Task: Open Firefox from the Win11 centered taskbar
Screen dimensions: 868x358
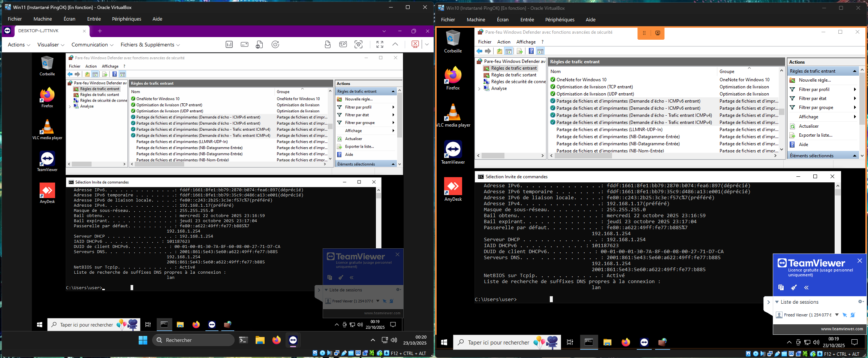Action: pyautogui.click(x=277, y=340)
